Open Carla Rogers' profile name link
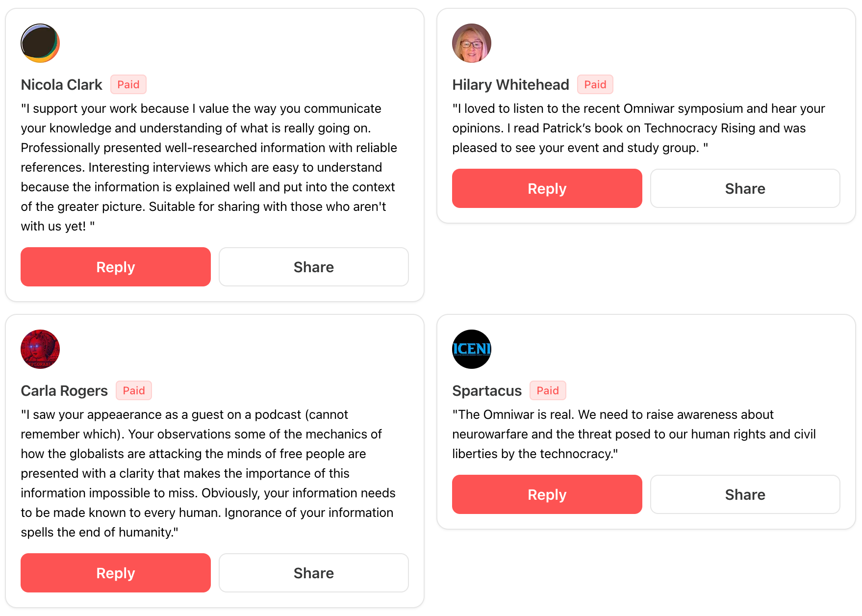The image size is (862, 616). click(64, 391)
